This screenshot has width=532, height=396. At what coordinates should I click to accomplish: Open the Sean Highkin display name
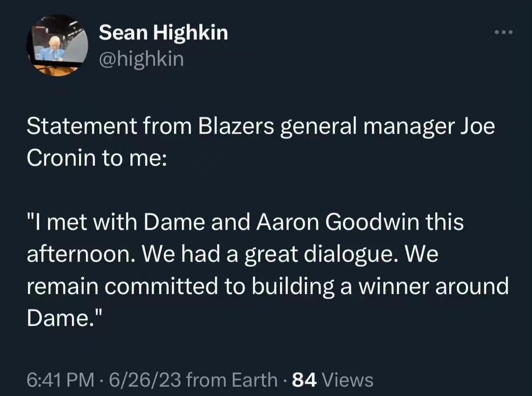click(x=164, y=33)
